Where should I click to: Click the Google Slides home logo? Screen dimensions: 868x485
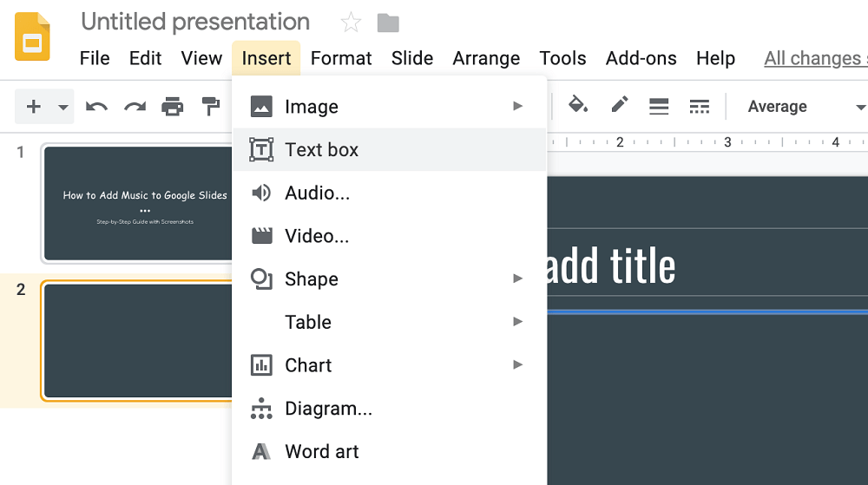click(32, 36)
